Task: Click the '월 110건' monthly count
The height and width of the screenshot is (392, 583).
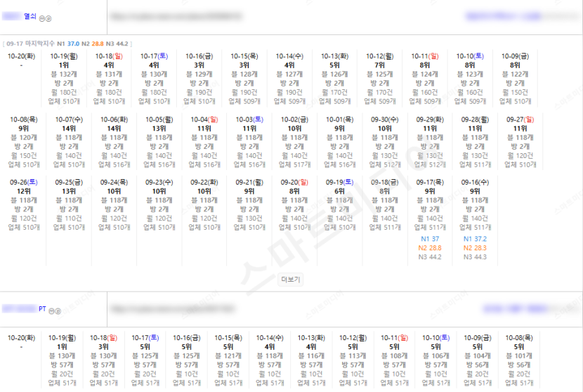Action: [x=69, y=218]
